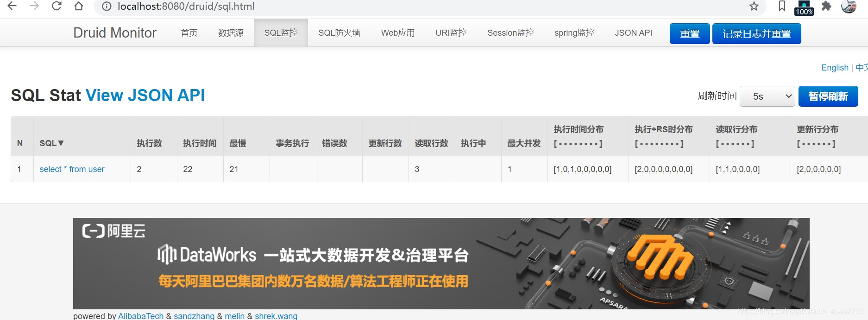The image size is (868, 320).
Task: Open the bookmark ribbon icon
Action: point(782,6)
